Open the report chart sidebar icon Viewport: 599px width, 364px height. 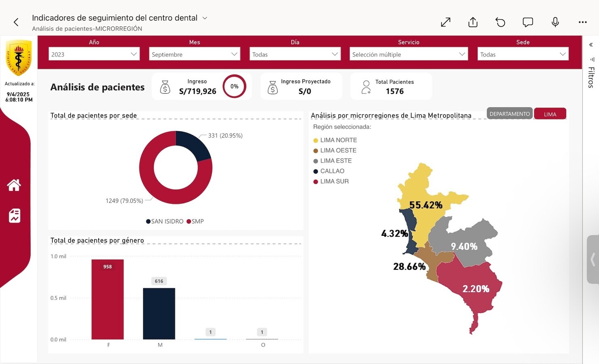tap(15, 216)
